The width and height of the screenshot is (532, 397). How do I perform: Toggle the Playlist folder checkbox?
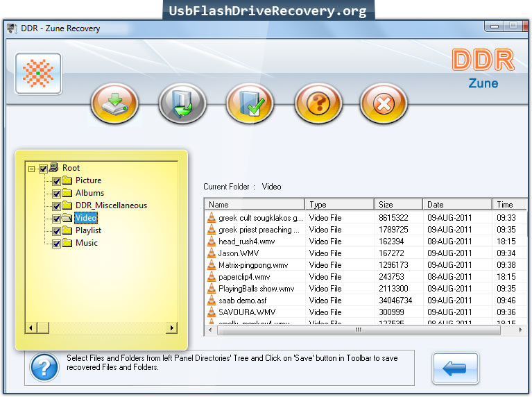(x=56, y=231)
